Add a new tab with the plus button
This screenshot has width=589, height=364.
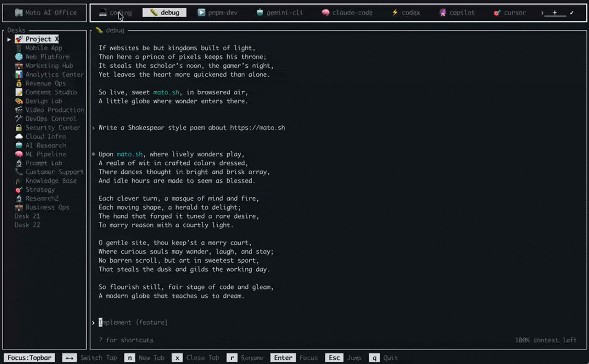(555, 13)
